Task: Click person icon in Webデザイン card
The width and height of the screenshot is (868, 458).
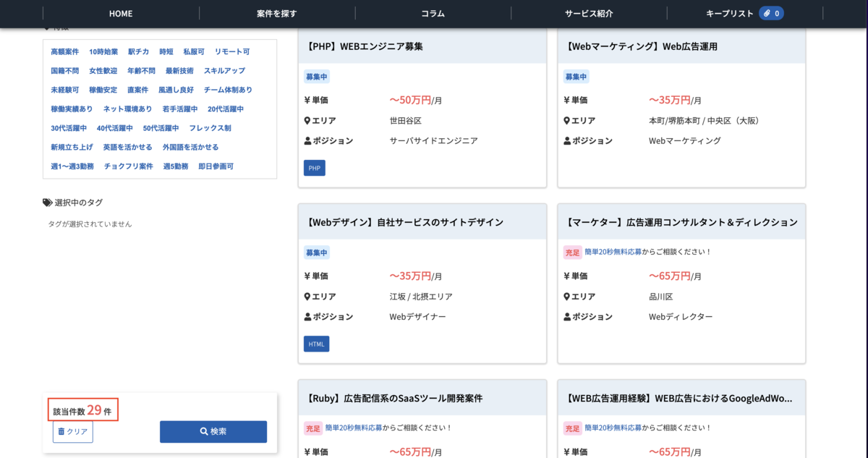Action: pyautogui.click(x=307, y=316)
